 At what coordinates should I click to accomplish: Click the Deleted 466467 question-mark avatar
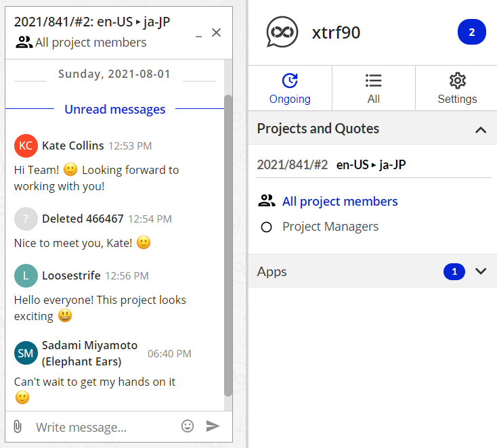click(x=26, y=219)
